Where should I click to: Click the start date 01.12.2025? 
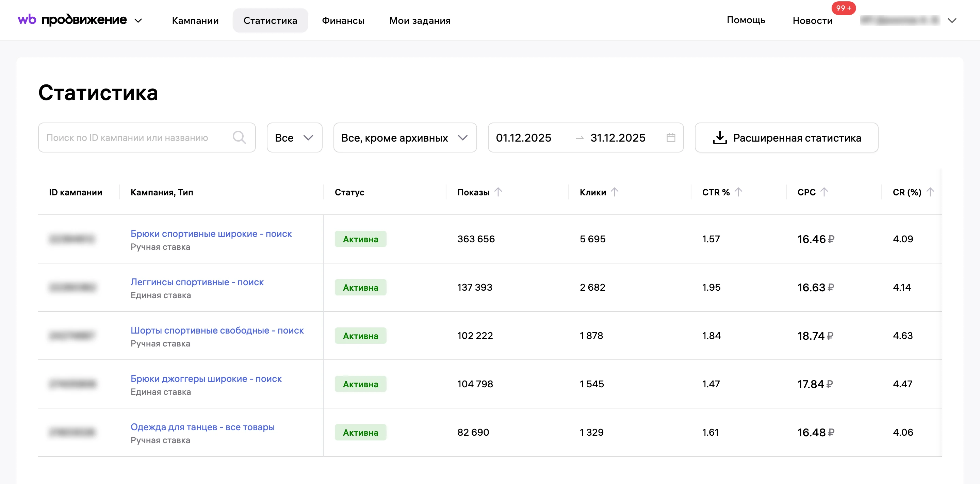tap(523, 138)
